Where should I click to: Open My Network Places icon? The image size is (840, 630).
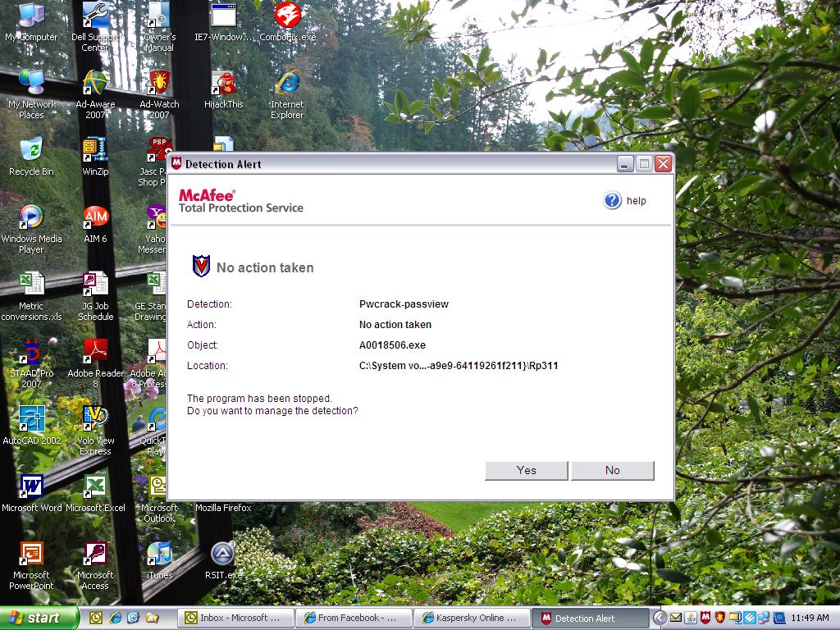point(32,94)
